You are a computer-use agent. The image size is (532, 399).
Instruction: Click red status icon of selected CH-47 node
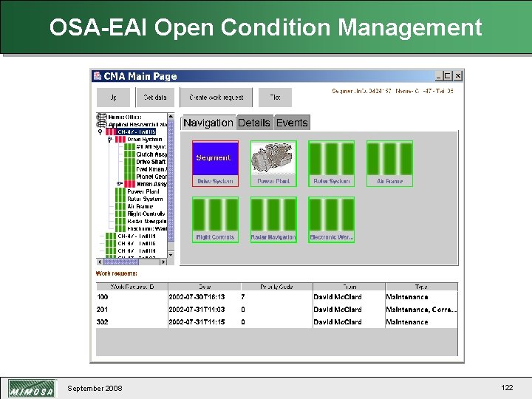111,132
